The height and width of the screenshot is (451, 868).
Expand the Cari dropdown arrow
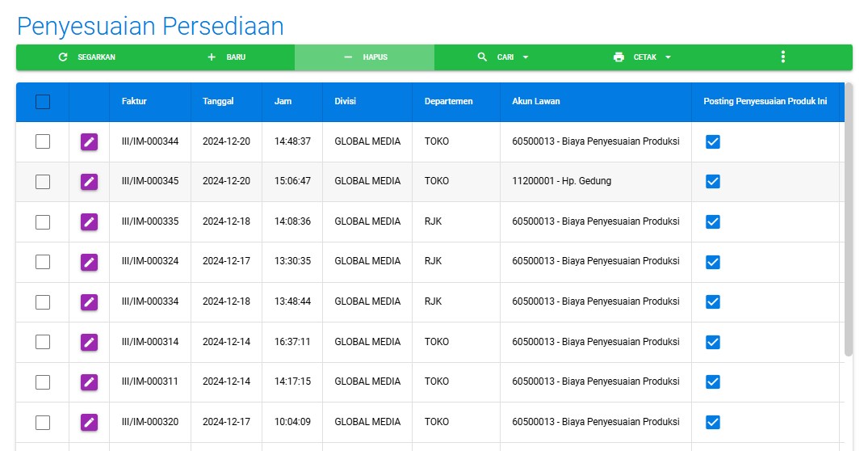coord(526,57)
